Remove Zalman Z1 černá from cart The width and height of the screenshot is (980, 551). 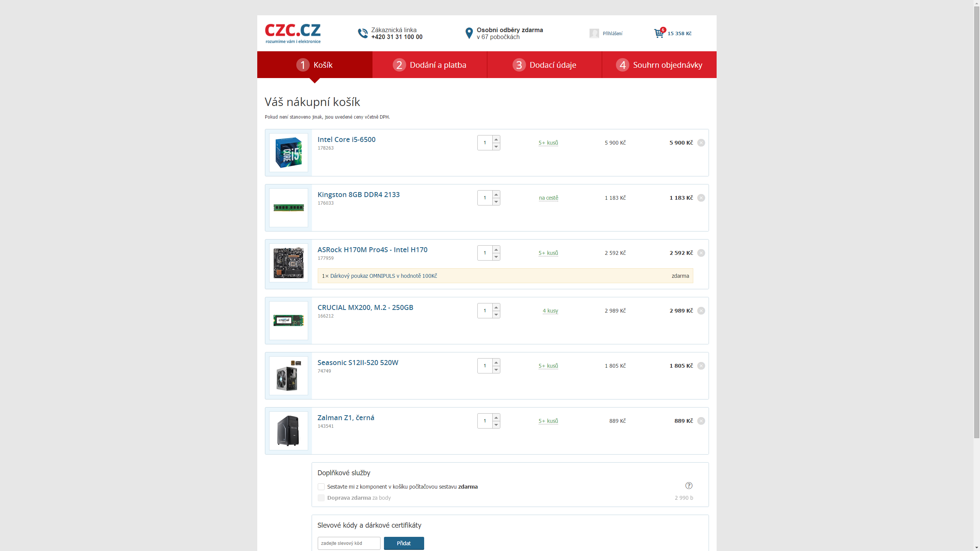pyautogui.click(x=701, y=421)
